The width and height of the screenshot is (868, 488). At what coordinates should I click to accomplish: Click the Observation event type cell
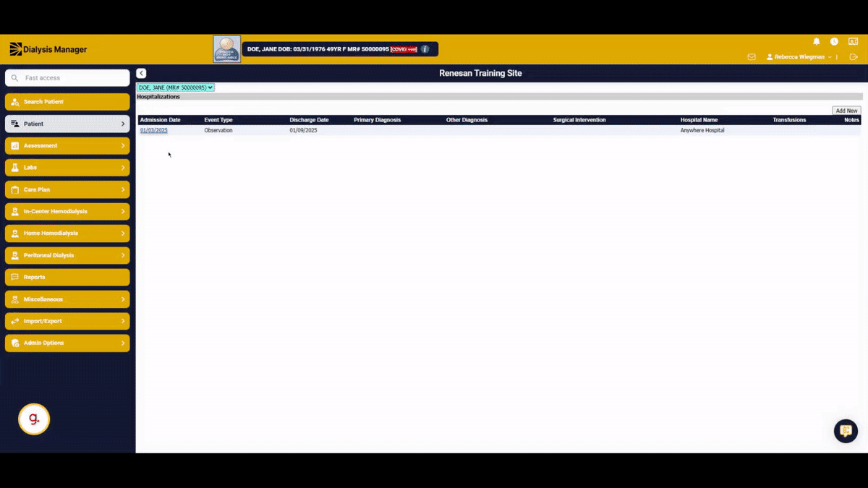pos(218,130)
